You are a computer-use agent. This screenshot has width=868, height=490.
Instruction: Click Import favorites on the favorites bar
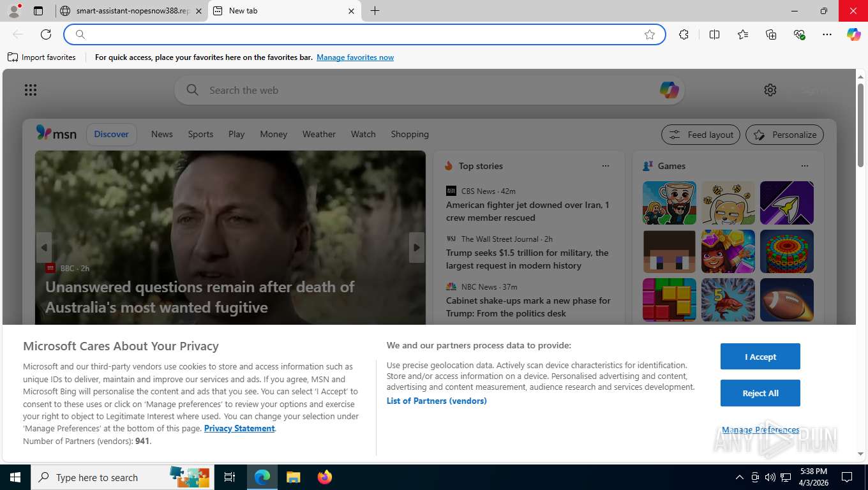[x=41, y=57]
